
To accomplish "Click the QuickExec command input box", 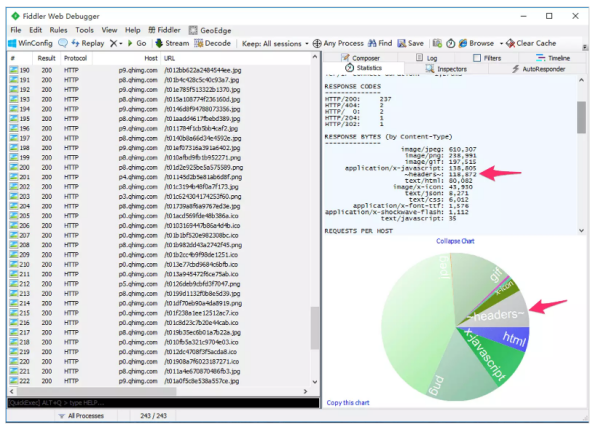I will coord(163,402).
